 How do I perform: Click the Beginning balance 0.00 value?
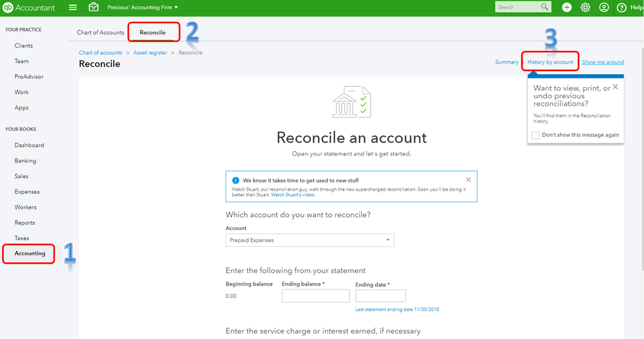coord(231,296)
